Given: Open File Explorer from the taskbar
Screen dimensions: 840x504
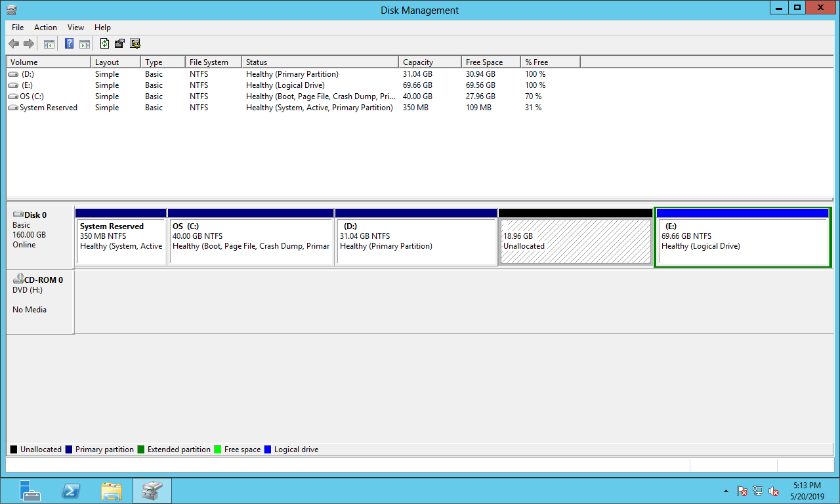Looking at the screenshot, I should click(112, 491).
